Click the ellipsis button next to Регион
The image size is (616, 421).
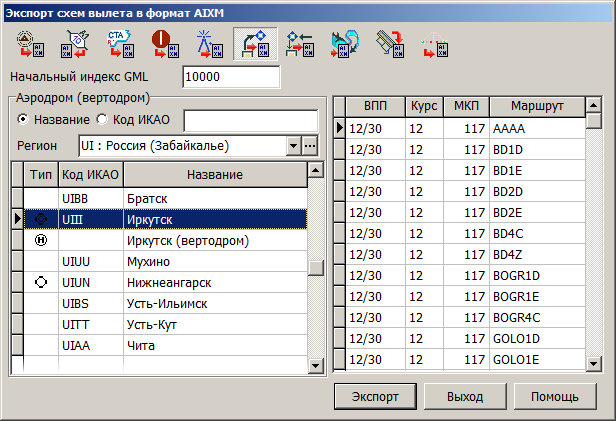(310, 146)
